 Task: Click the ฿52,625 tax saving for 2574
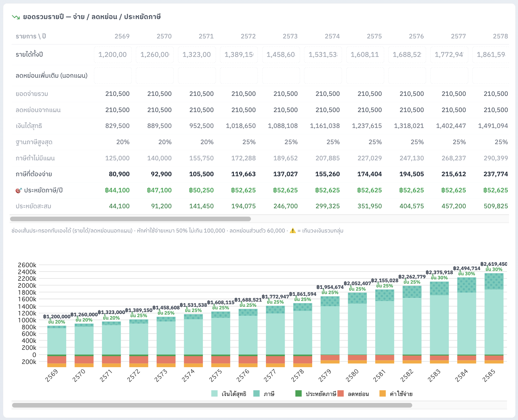click(328, 190)
